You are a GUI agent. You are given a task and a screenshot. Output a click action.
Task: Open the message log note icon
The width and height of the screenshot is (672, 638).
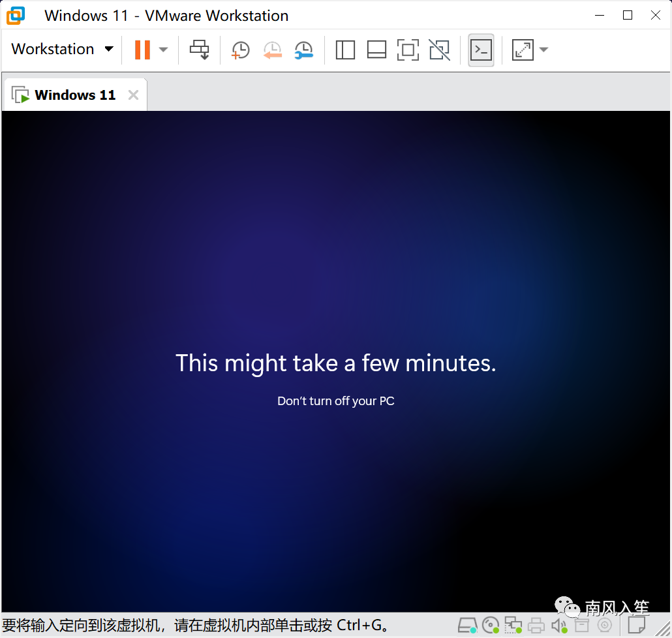[636, 625]
